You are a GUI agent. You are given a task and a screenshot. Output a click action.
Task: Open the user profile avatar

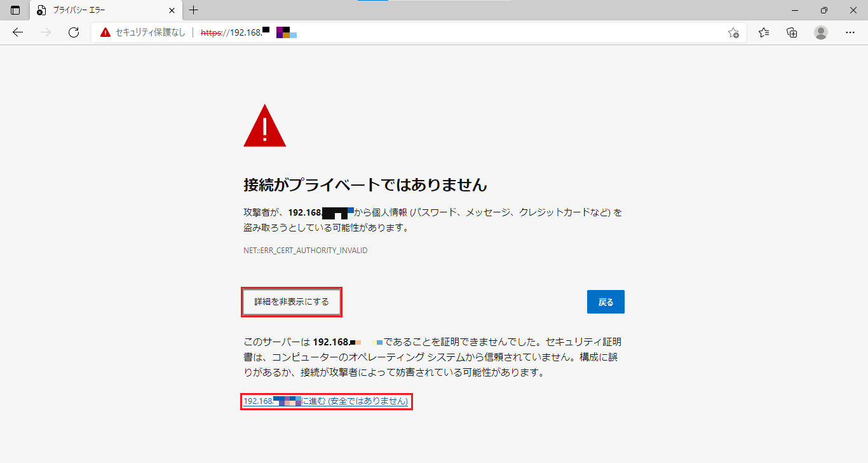(821, 32)
